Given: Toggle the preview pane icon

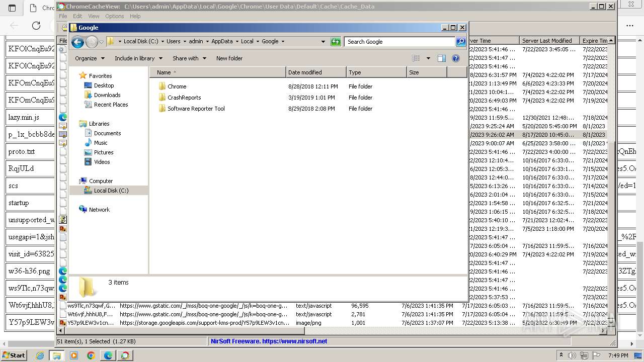Looking at the screenshot, I should coord(442,58).
